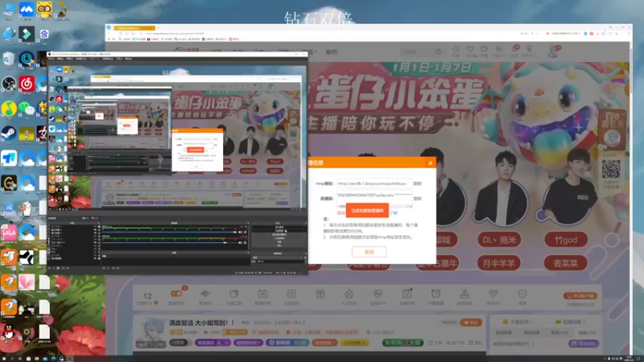The width and height of the screenshot is (644, 362).
Task: Copy the rtmp address in dialog
Action: point(417,183)
